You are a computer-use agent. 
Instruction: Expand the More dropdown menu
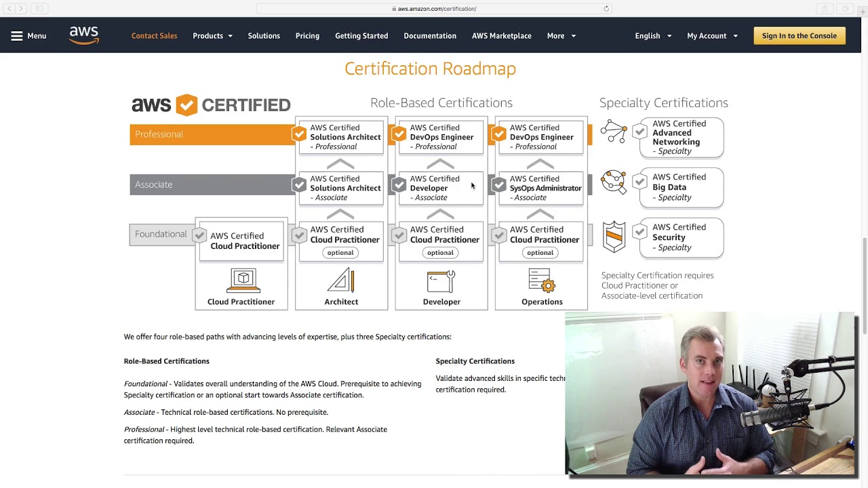tap(561, 36)
